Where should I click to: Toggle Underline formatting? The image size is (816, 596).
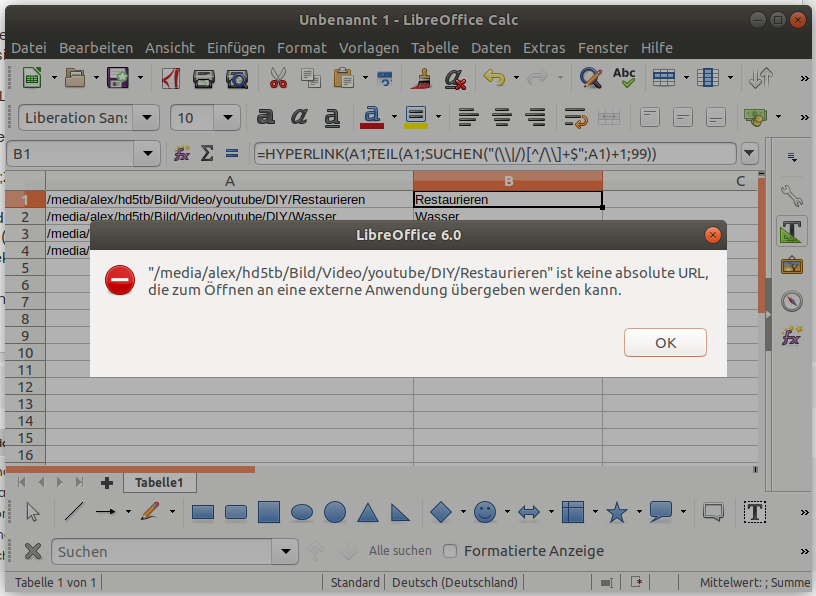point(332,118)
